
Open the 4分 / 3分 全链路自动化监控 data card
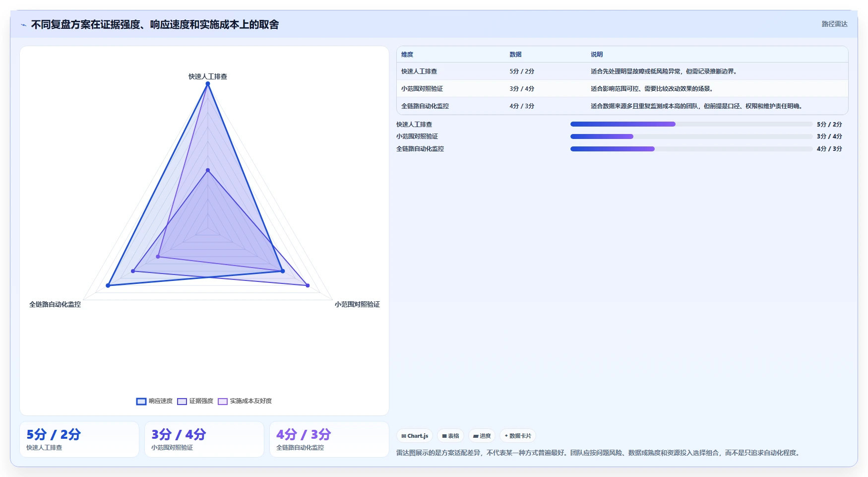(329, 439)
